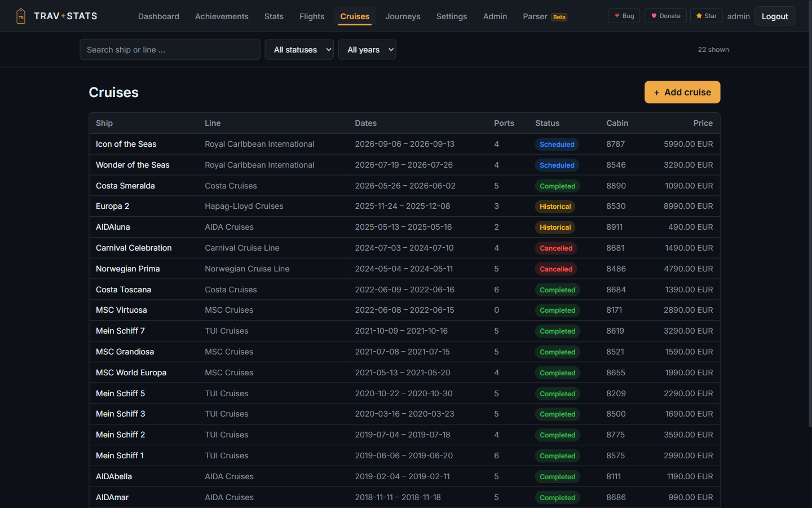Viewport: 812px width, 508px height.
Task: Open the All years dropdown
Action: (x=367, y=50)
